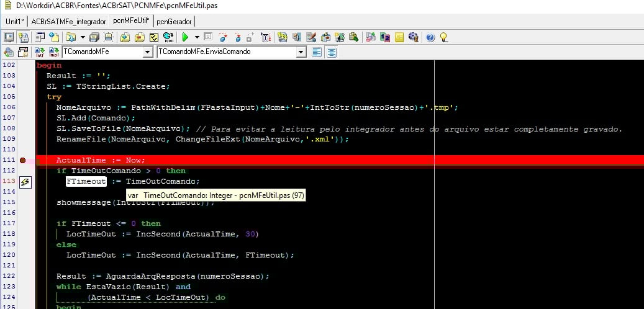Click the grayed step out icon
The height and width of the screenshot is (309, 644).
click(x=250, y=37)
